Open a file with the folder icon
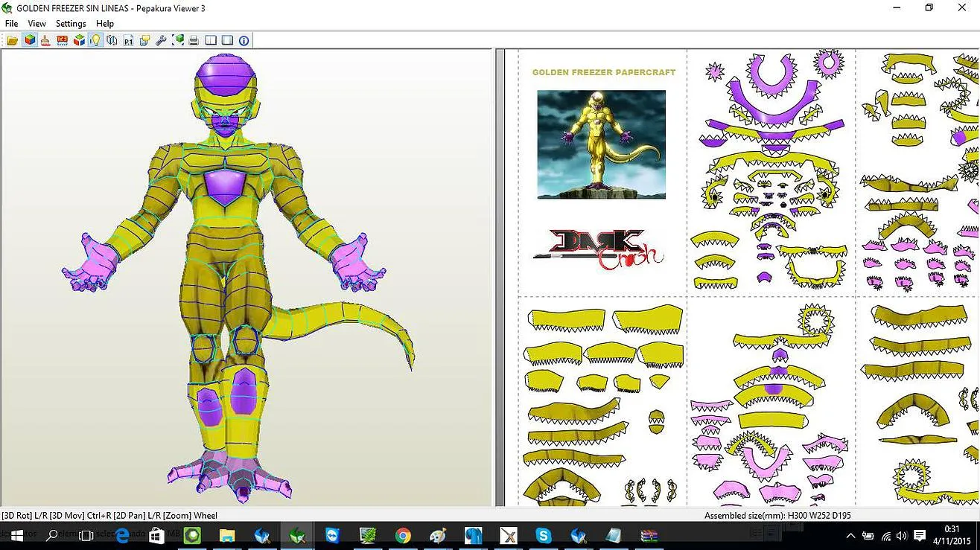This screenshot has width=980, height=550. tap(13, 40)
